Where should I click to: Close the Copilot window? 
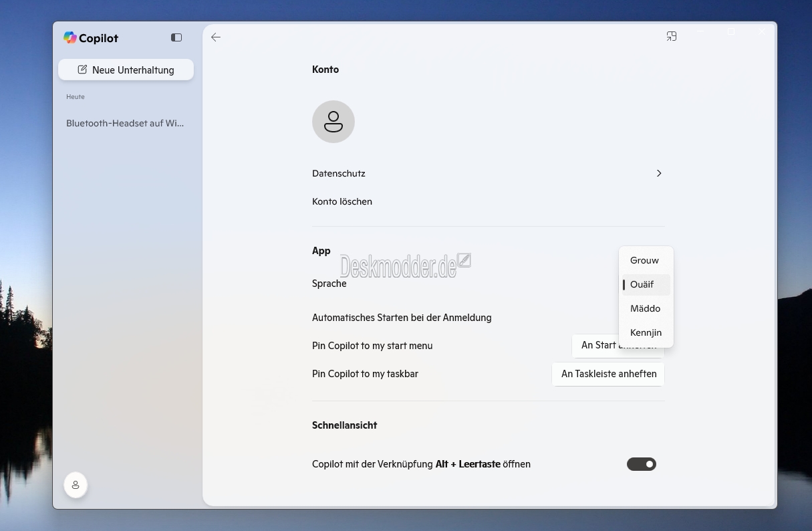pyautogui.click(x=762, y=31)
